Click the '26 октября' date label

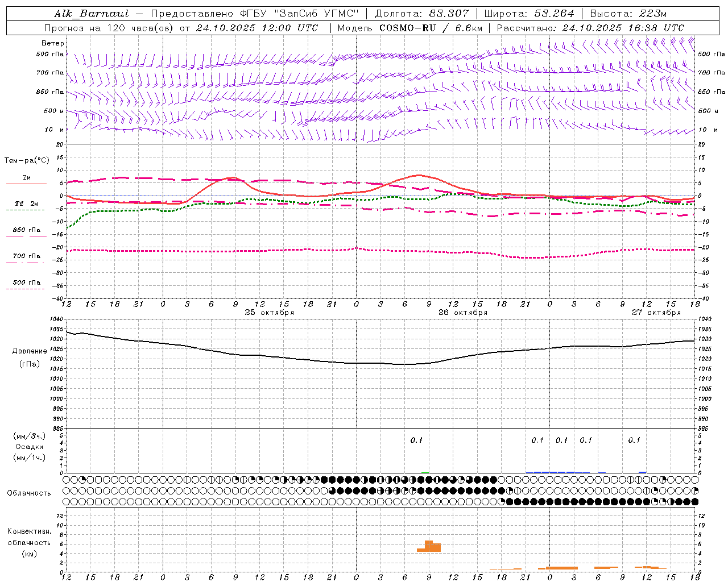click(x=463, y=313)
